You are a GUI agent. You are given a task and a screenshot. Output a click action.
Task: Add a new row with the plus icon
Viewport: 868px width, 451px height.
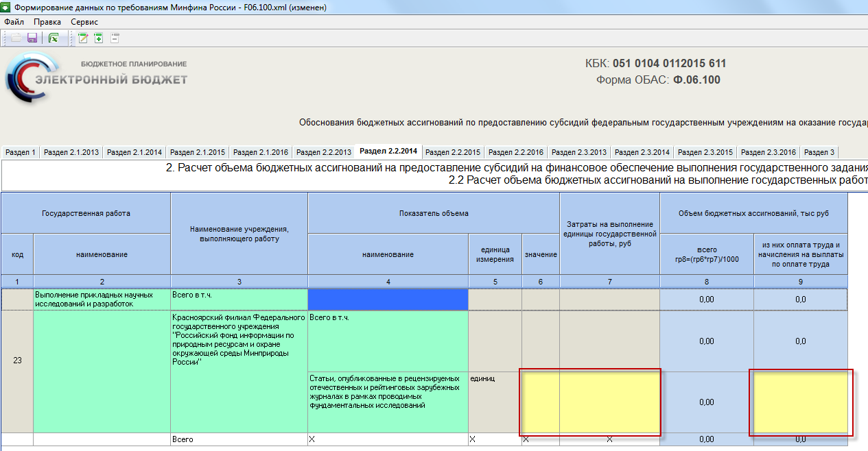(99, 38)
